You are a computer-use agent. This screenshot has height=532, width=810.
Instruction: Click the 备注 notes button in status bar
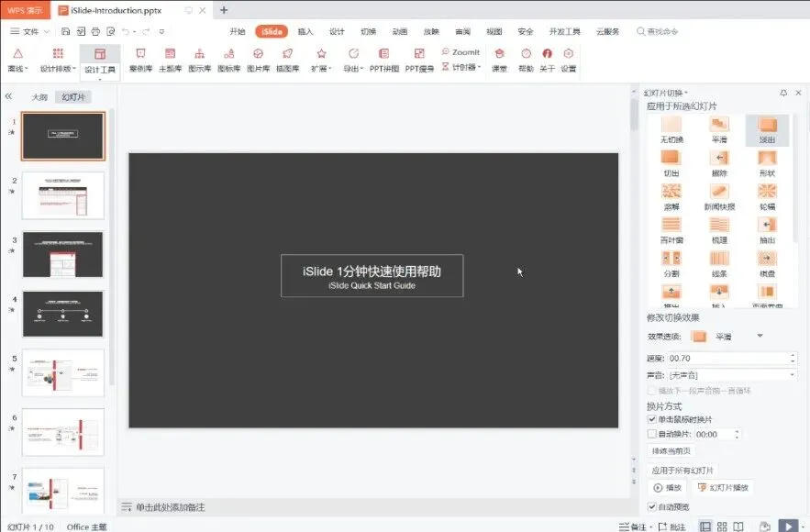[x=633, y=526]
